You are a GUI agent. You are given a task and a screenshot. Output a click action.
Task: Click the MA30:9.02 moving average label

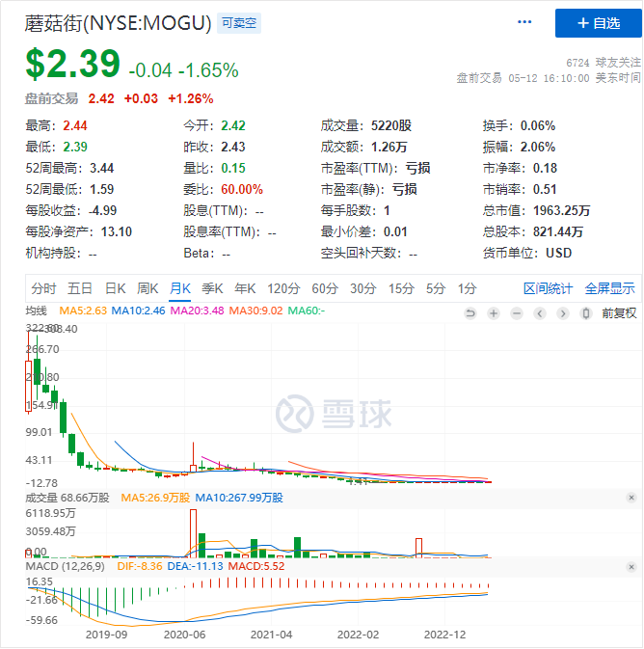pyautogui.click(x=255, y=311)
